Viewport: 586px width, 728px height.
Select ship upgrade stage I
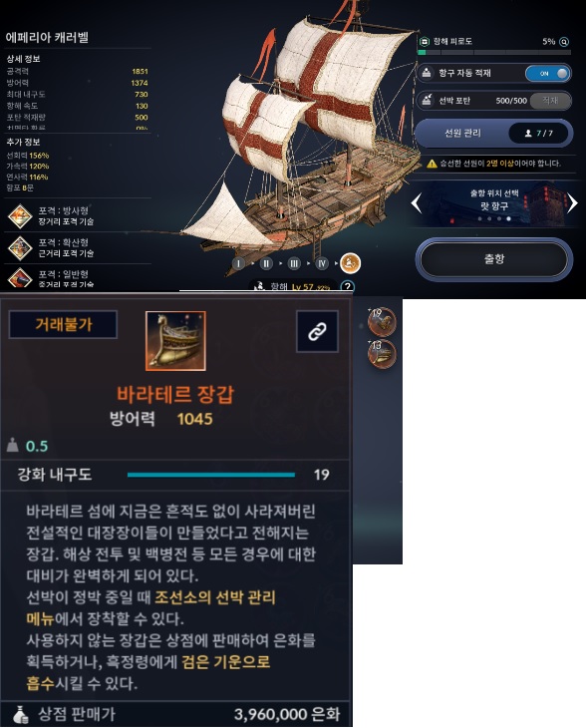point(238,263)
